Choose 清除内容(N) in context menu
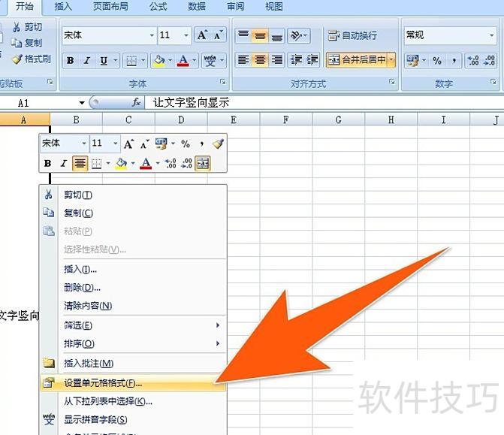Viewport: 504px width, 435px height. coord(134,306)
